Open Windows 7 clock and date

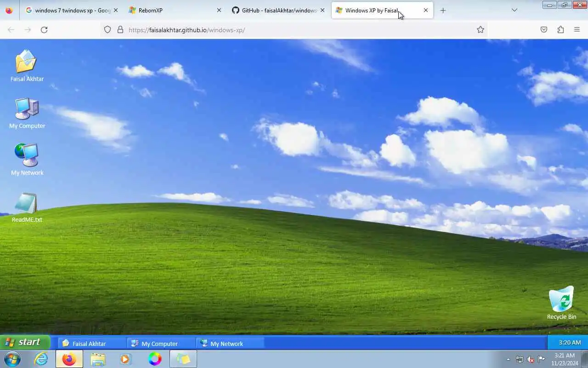point(565,359)
